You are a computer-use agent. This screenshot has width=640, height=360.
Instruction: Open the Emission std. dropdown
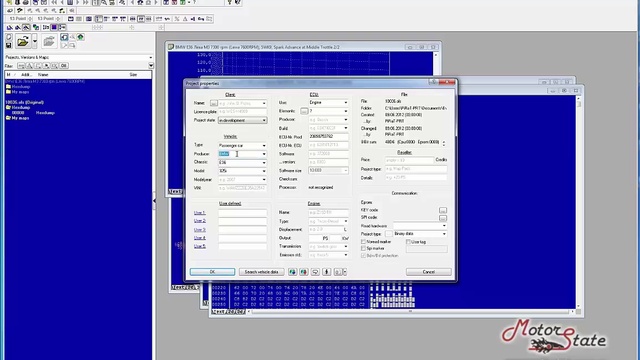pos(346,255)
